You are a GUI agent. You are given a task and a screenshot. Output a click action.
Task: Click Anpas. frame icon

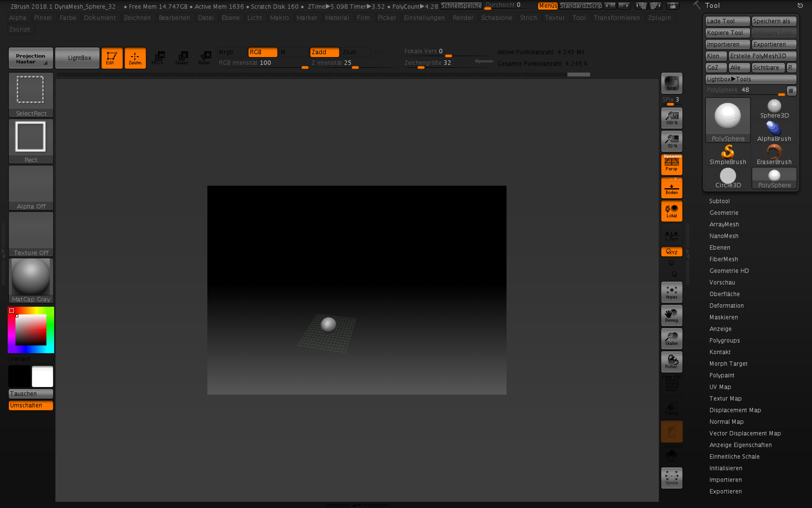point(671,292)
